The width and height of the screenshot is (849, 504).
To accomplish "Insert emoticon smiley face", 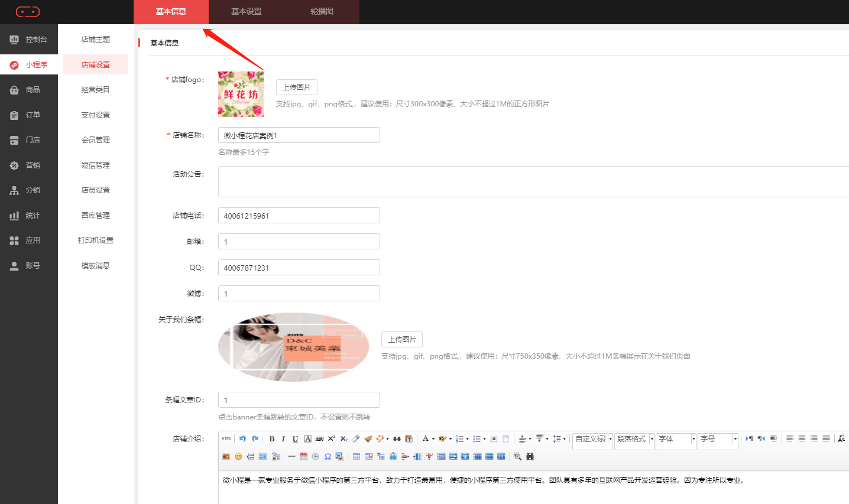I will [x=238, y=457].
